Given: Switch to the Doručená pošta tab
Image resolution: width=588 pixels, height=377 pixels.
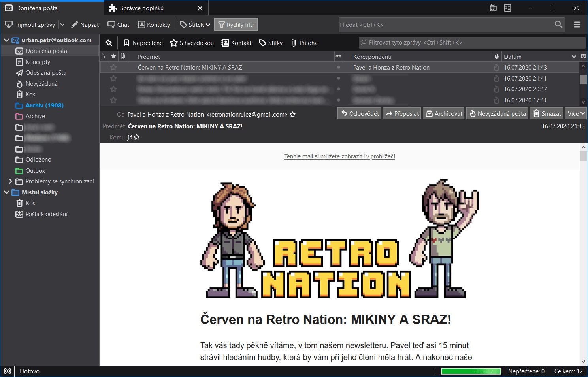Looking at the screenshot, I should [52, 8].
